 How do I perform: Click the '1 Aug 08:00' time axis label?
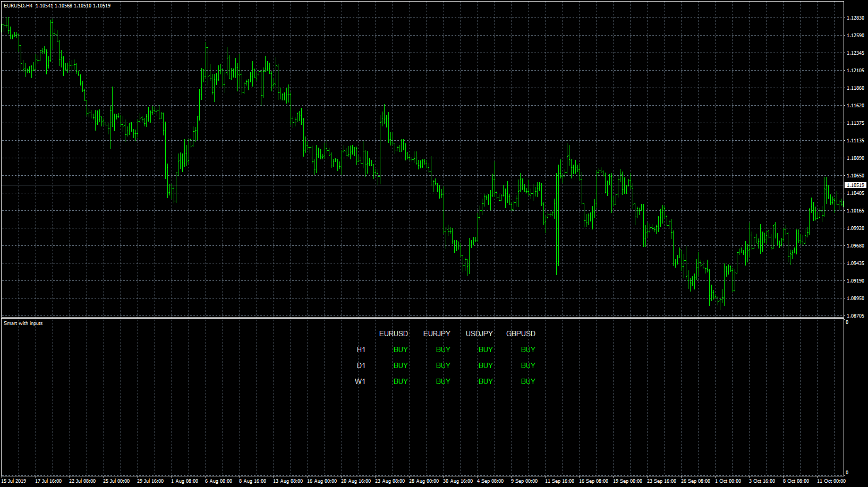point(185,481)
